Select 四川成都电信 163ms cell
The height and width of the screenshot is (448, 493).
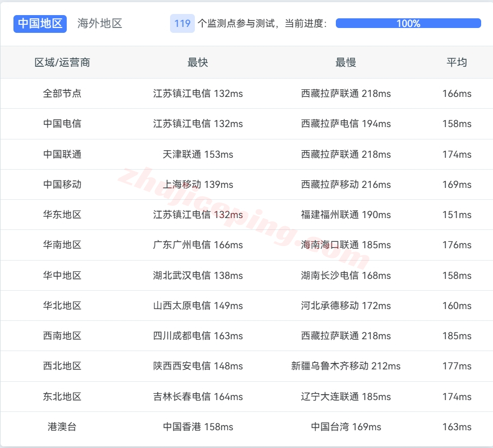[x=198, y=335]
